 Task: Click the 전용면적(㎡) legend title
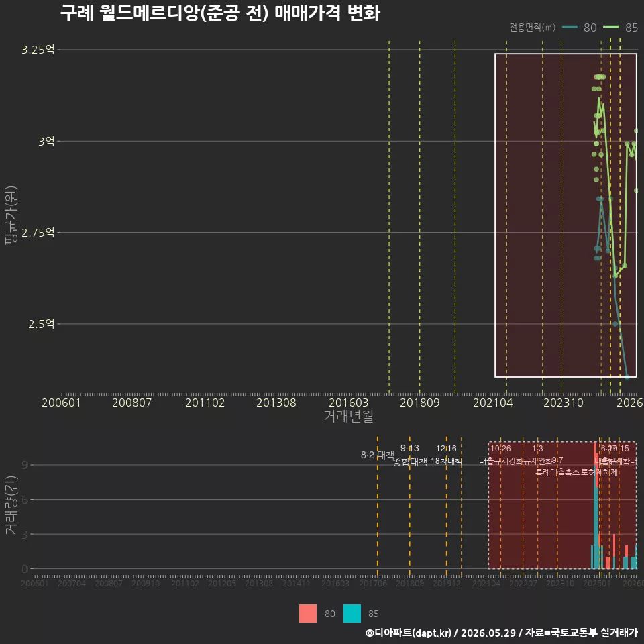tap(532, 28)
